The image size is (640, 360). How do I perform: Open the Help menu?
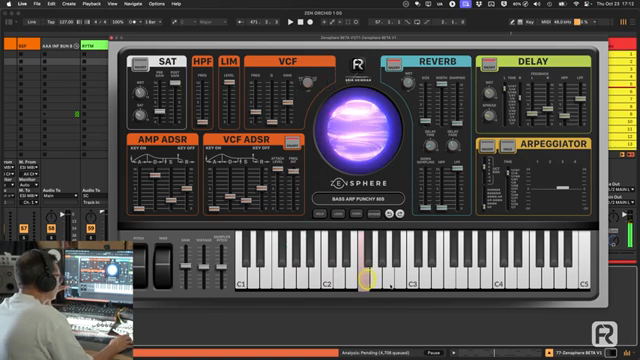pos(176,4)
